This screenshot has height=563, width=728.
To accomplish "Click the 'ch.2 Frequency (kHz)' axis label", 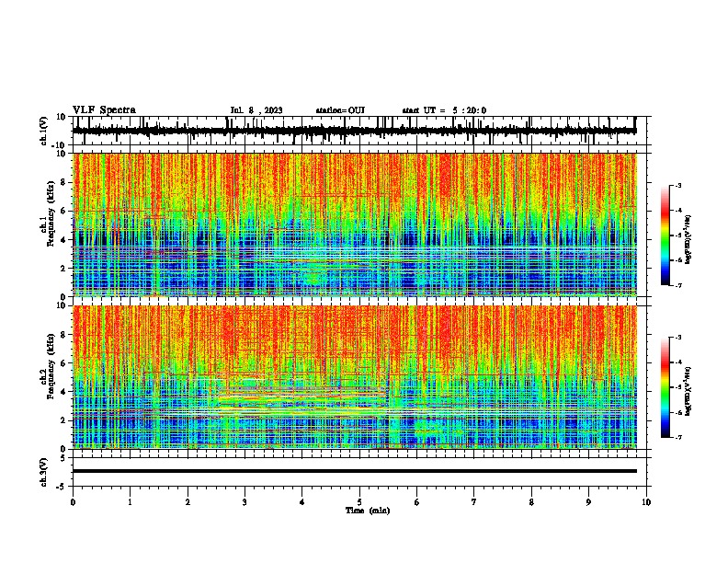I will 46,367.
